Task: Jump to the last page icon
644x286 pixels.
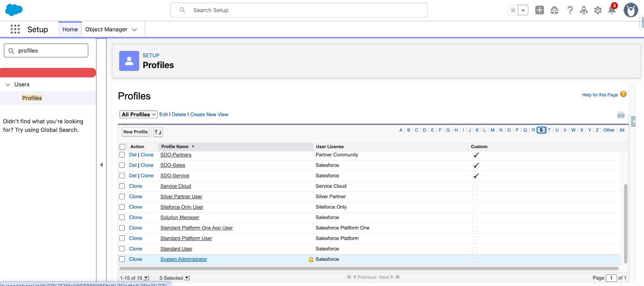Action: coord(398,277)
